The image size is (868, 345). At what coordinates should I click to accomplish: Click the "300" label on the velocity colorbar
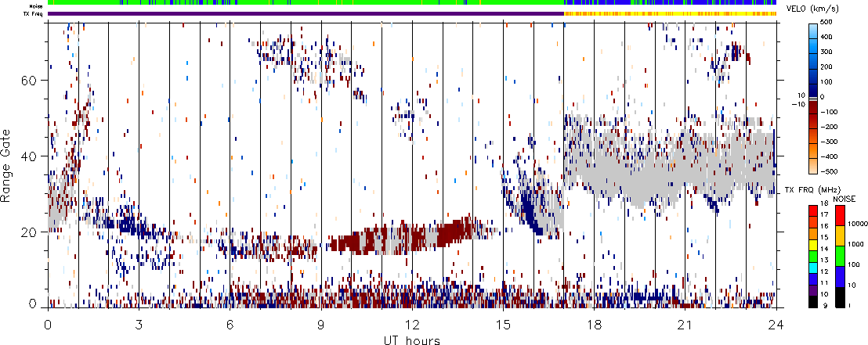[826, 52]
